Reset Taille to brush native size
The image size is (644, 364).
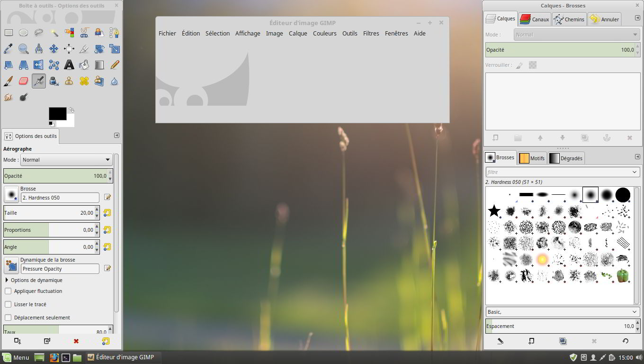click(x=107, y=213)
